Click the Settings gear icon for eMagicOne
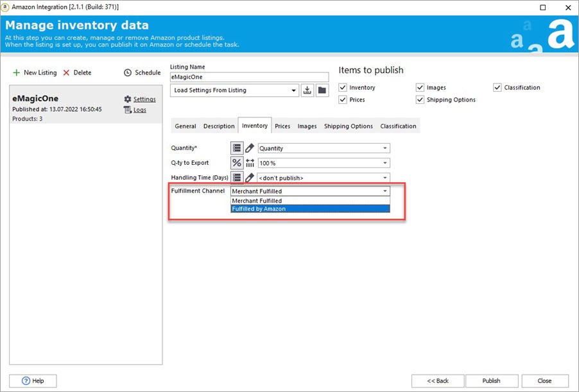 128,99
